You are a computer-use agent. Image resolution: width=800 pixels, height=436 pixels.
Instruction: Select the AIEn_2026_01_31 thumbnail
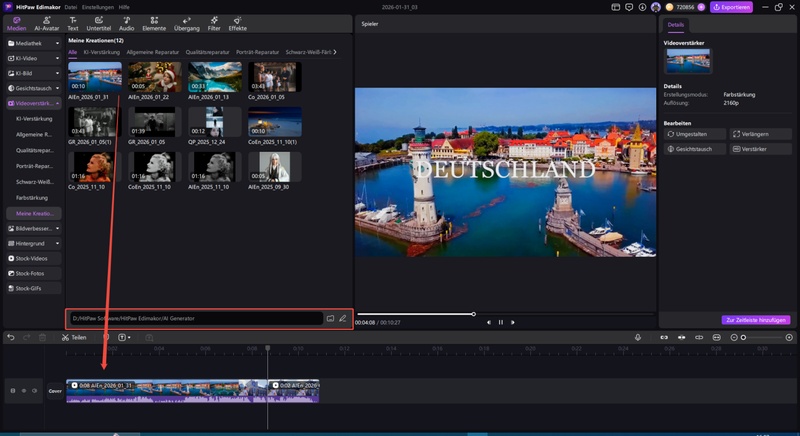(95, 77)
